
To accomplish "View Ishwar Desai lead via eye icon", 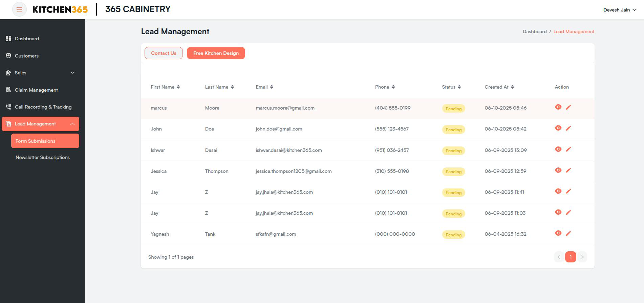I will coord(558,149).
